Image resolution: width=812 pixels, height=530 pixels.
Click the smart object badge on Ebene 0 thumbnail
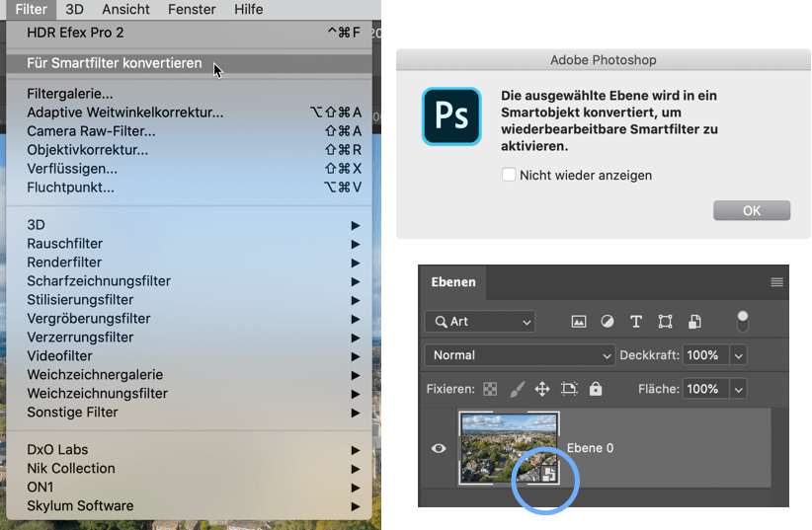coord(548,474)
